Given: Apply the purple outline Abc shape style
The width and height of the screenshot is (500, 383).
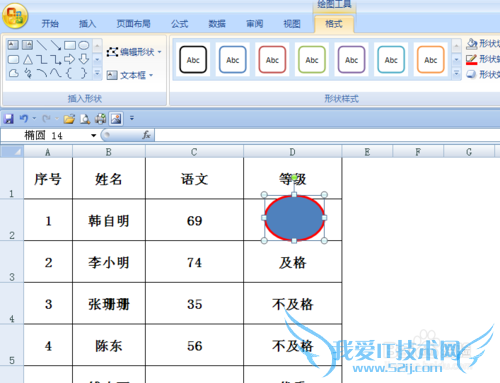Looking at the screenshot, I should 351,60.
